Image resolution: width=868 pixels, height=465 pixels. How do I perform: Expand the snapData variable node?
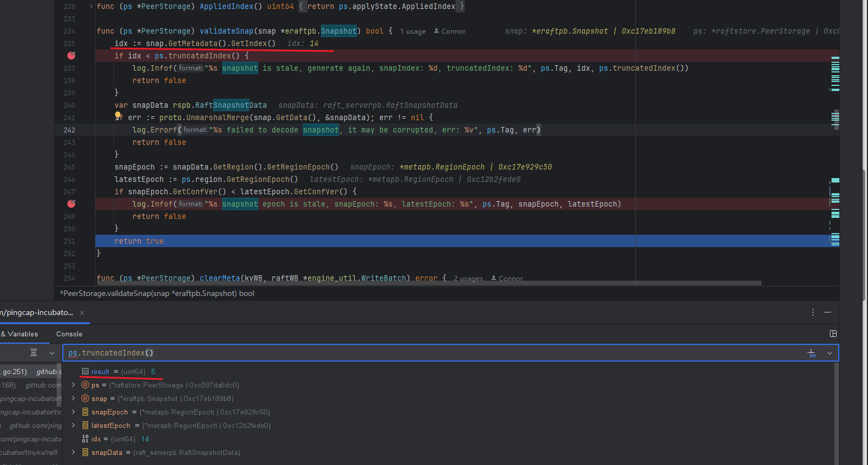coord(74,453)
